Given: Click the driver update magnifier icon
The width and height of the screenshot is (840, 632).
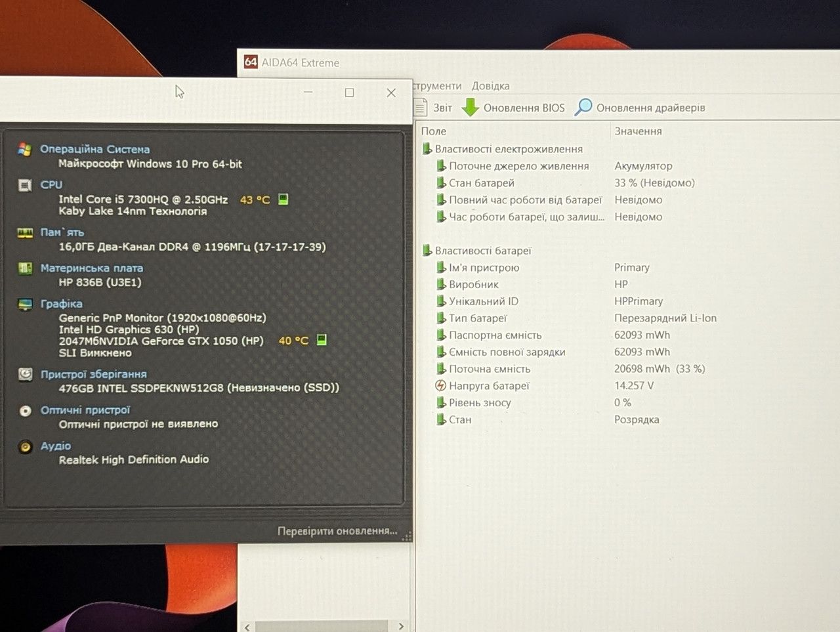Looking at the screenshot, I should click(x=583, y=107).
